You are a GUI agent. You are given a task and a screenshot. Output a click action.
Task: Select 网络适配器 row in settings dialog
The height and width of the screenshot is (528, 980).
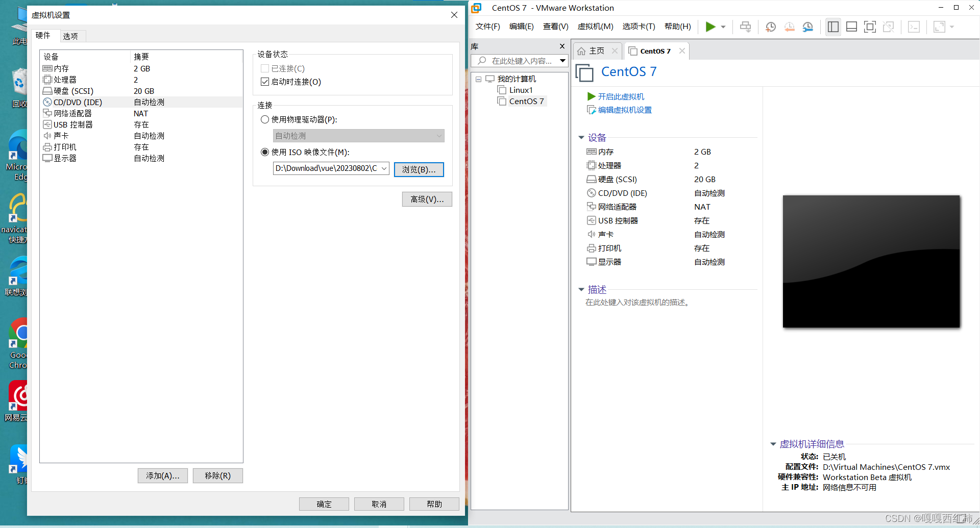tap(141, 113)
